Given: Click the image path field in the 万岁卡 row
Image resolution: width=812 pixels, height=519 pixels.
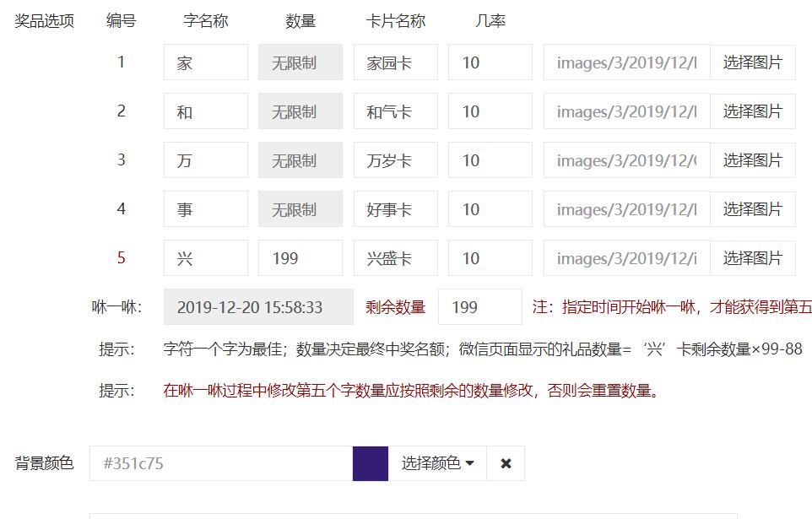Looking at the screenshot, I should tap(626, 160).
